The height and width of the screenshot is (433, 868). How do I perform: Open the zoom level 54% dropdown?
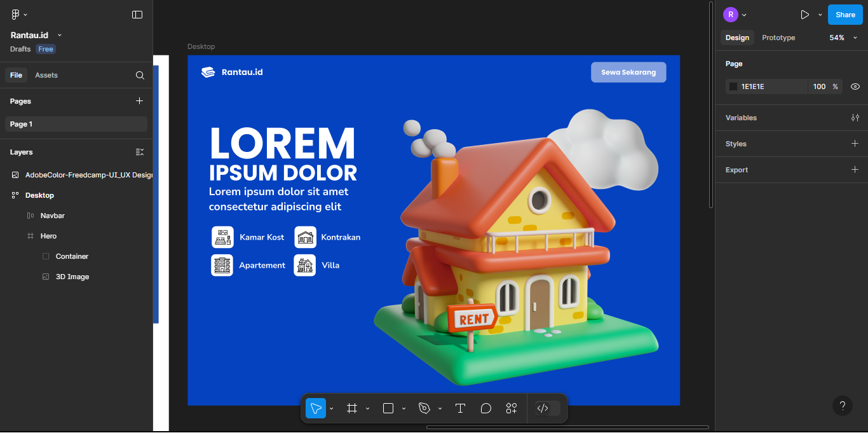(843, 38)
